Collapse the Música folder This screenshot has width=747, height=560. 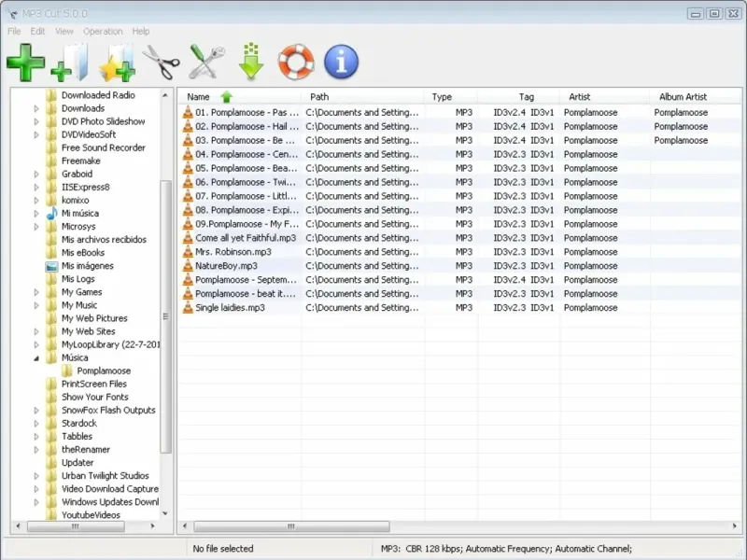[36, 358]
